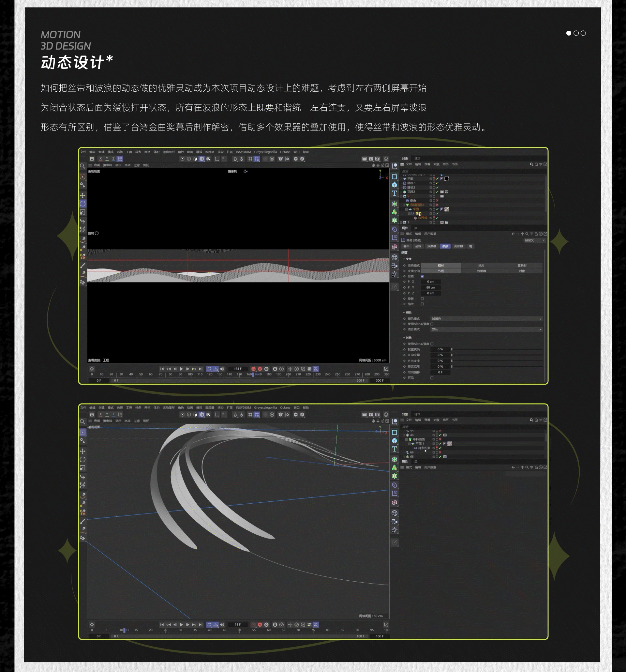This screenshot has height=672, width=626.
Task: Switch to the 坐标 tab
Action: pos(419,246)
